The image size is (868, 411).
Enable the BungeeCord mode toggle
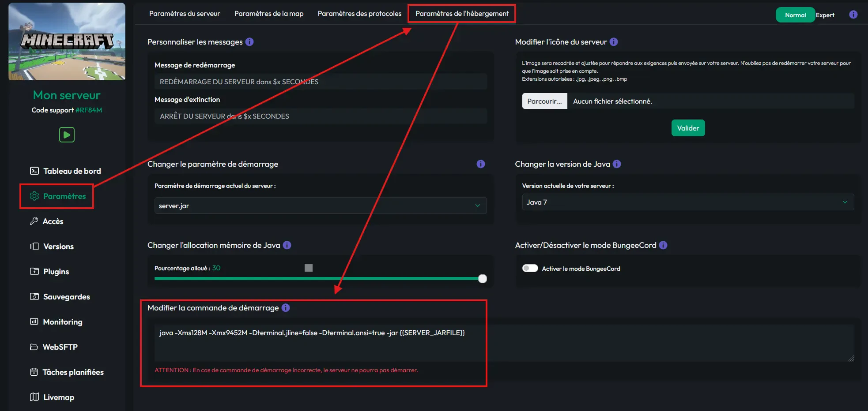coord(530,268)
